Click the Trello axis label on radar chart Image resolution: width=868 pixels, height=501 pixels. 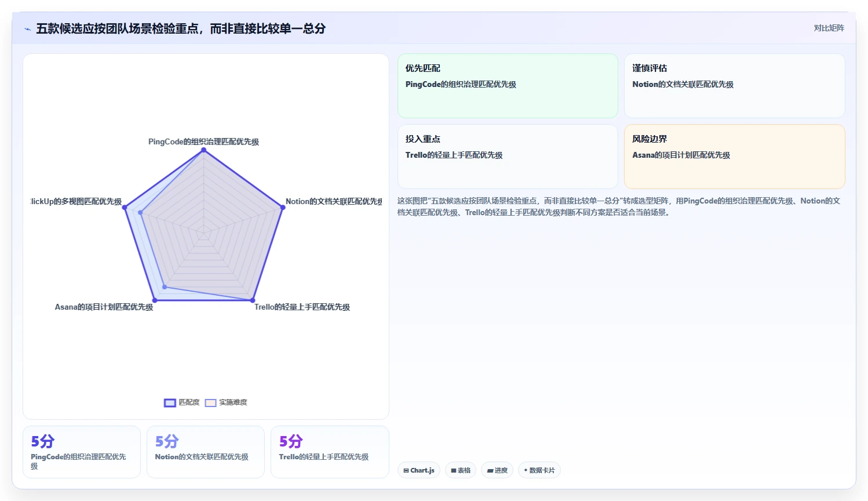point(302,307)
